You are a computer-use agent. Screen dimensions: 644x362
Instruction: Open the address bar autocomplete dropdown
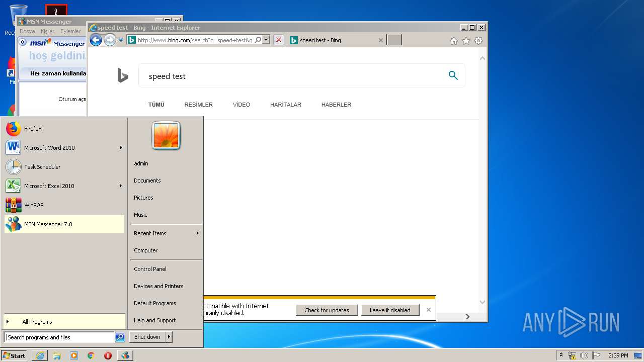coord(266,40)
